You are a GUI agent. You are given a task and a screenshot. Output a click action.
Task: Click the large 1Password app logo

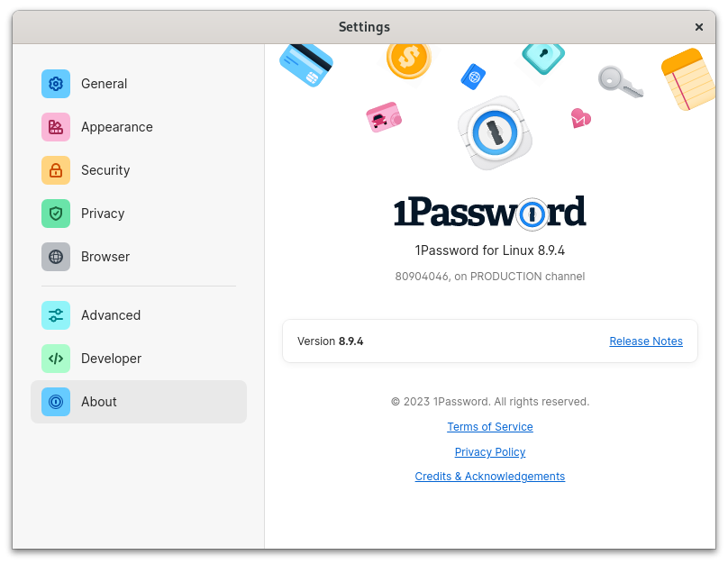(495, 133)
